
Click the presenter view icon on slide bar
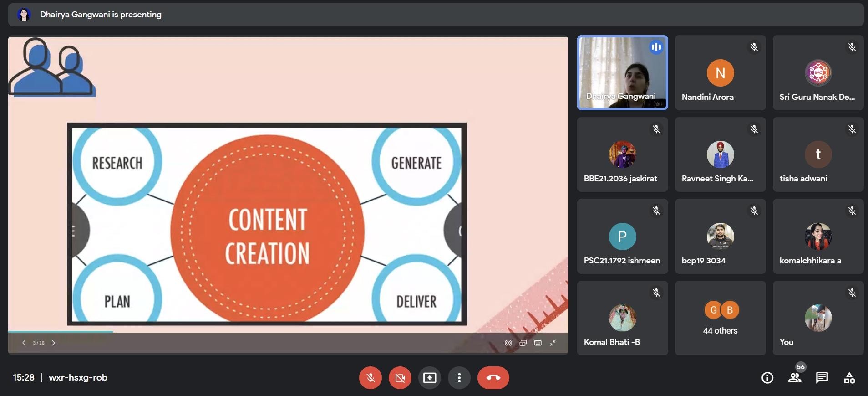tap(523, 343)
